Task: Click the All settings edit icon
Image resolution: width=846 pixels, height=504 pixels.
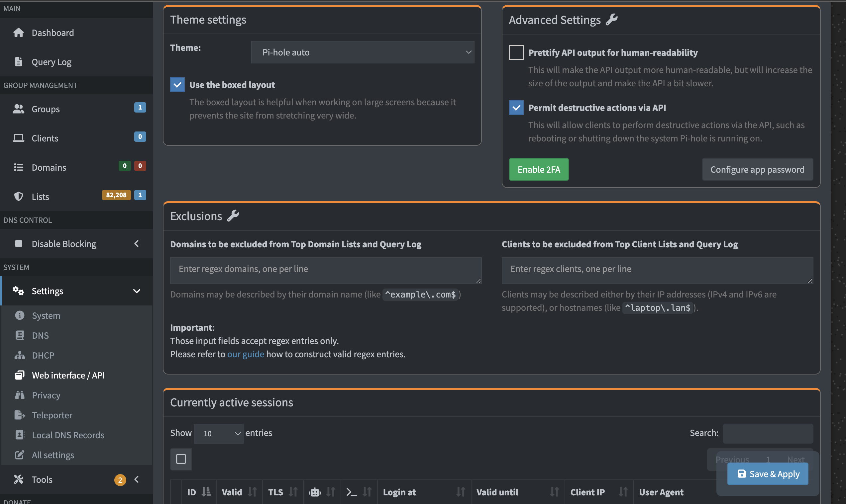Action: 20,455
